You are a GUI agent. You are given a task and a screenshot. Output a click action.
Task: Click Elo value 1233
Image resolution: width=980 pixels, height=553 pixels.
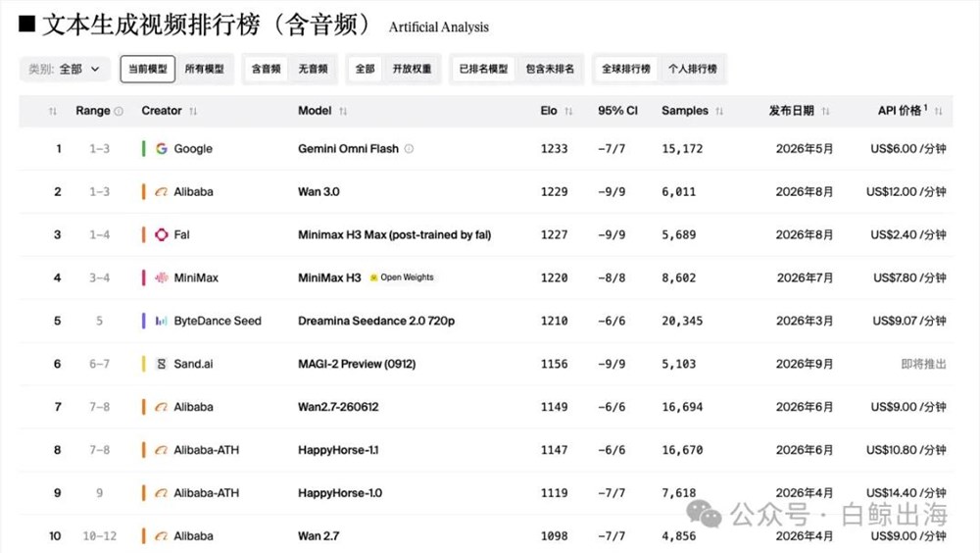tap(554, 149)
